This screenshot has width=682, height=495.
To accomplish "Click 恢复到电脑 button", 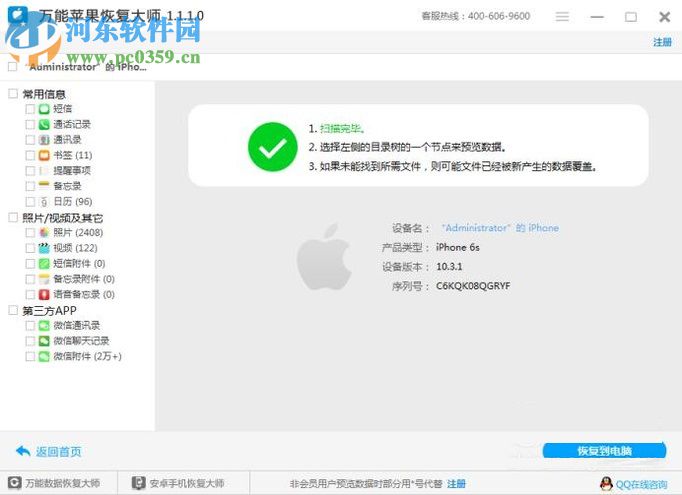I will tap(604, 451).
